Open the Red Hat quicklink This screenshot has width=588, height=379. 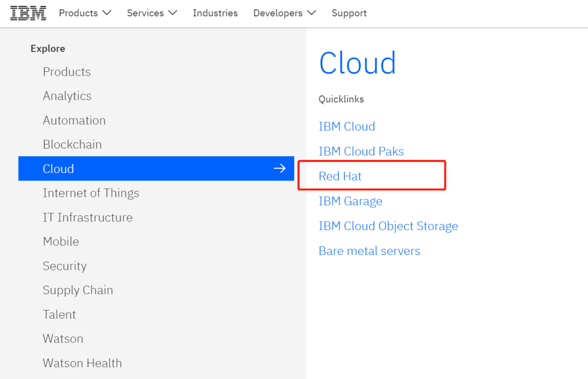click(340, 176)
